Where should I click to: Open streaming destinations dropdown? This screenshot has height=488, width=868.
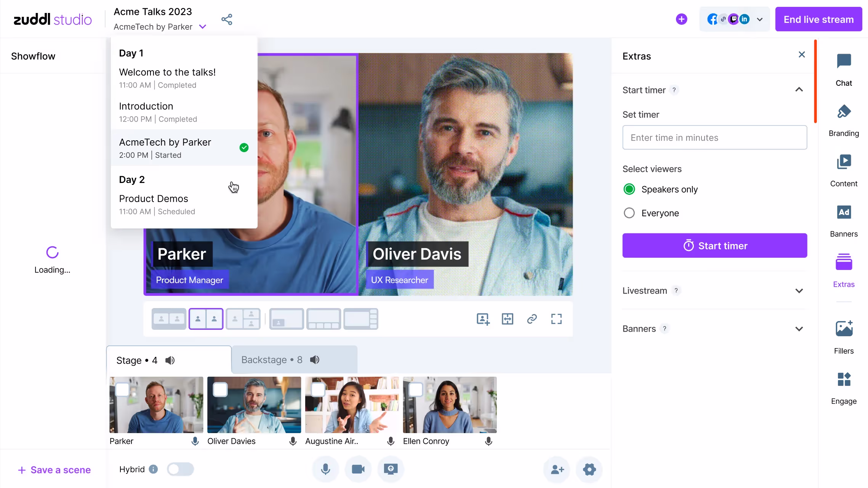pyautogui.click(x=760, y=19)
